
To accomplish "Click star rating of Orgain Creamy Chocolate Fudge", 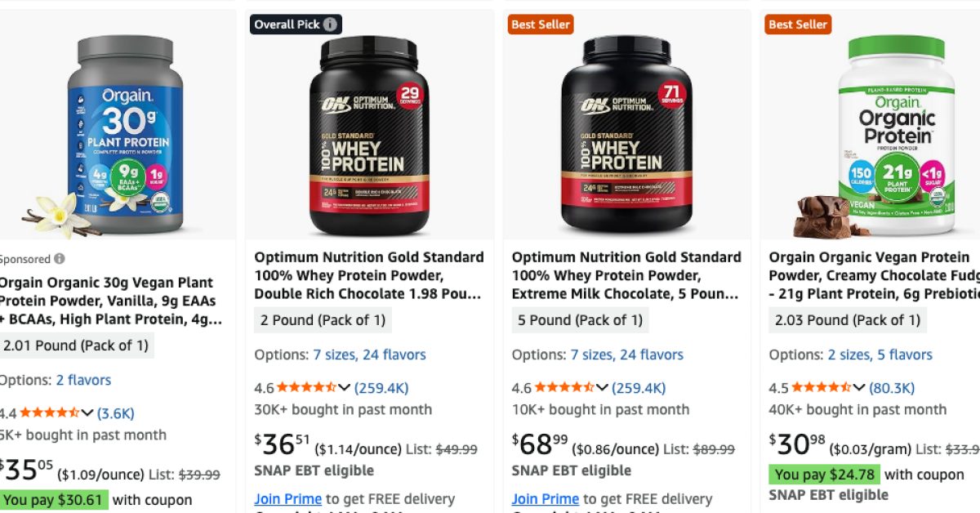I will click(821, 388).
